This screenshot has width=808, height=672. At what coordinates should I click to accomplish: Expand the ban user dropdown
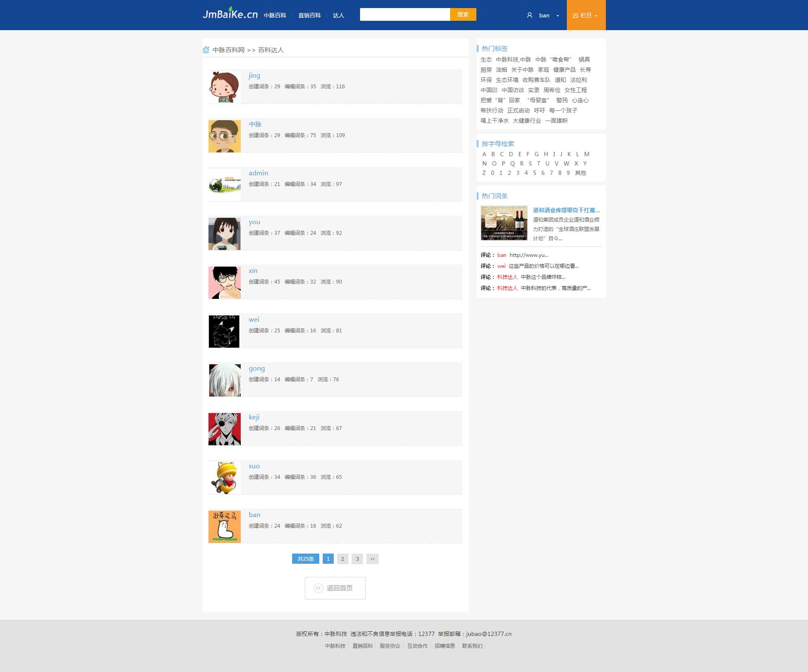[557, 16]
